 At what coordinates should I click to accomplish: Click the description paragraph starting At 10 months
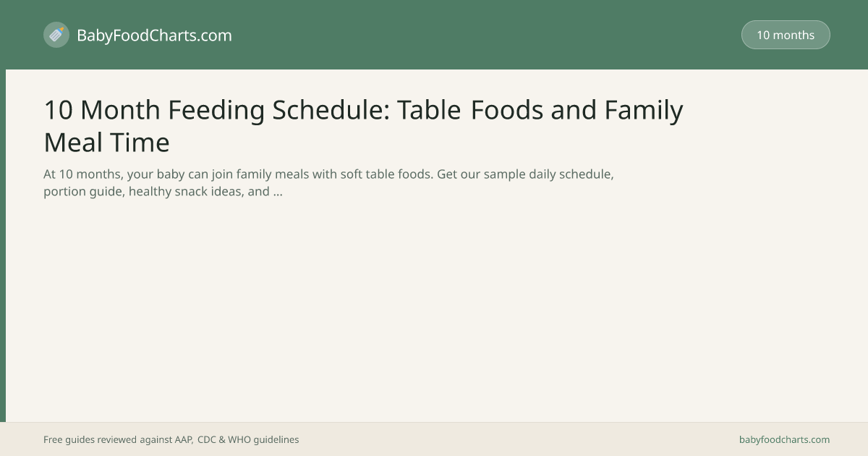(328, 183)
